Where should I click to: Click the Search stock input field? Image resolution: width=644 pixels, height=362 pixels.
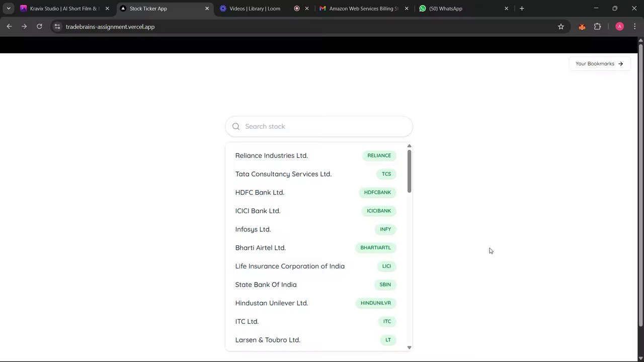(319, 126)
